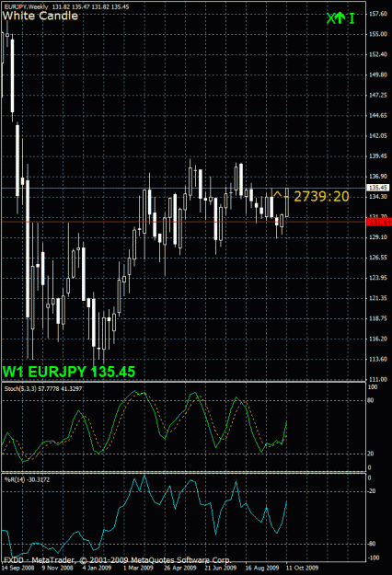Click the 26 Apr 2009 date label
Image resolution: width=392 pixels, height=575 pixels.
pos(180,568)
